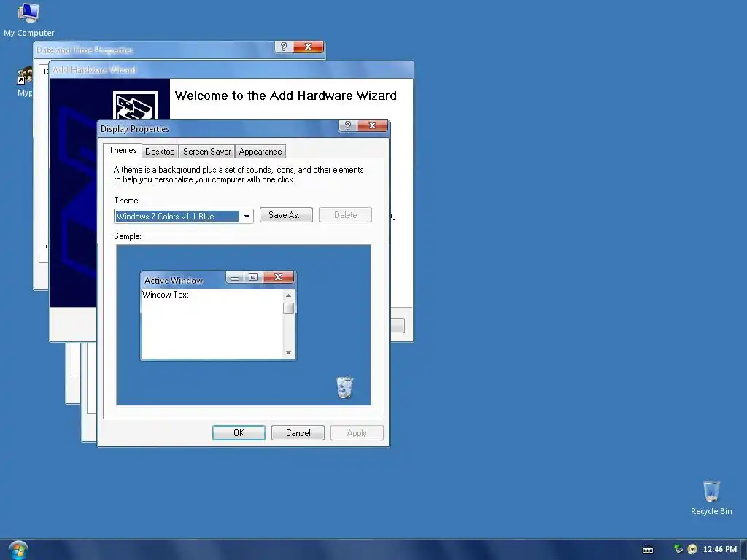The height and width of the screenshot is (560, 747).
Task: Click the 12:46 PM taskbar clock
Action: pos(719,549)
